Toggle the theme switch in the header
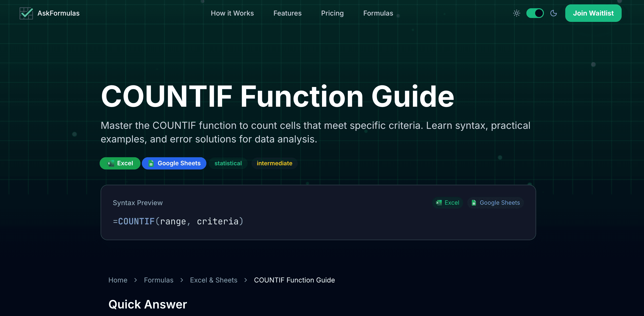This screenshot has height=316, width=644. point(535,13)
